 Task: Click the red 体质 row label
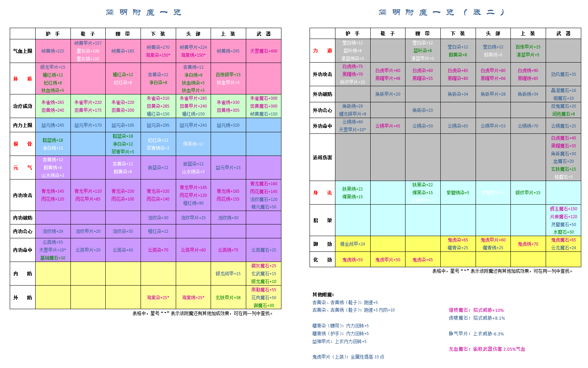[22, 79]
